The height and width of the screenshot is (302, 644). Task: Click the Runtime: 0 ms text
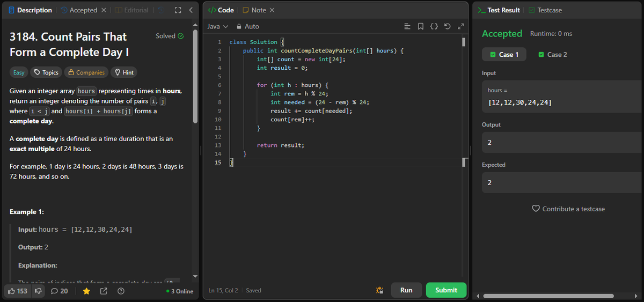pyautogui.click(x=551, y=34)
